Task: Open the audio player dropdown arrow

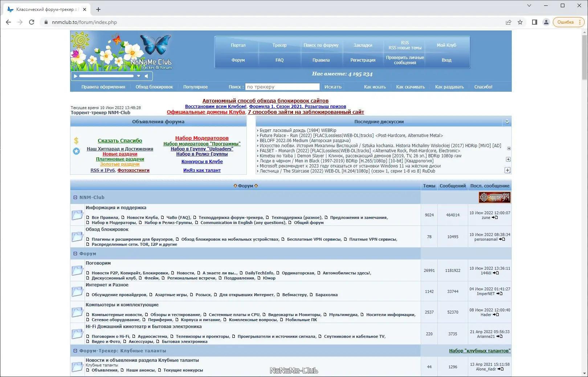Action: tap(139, 76)
